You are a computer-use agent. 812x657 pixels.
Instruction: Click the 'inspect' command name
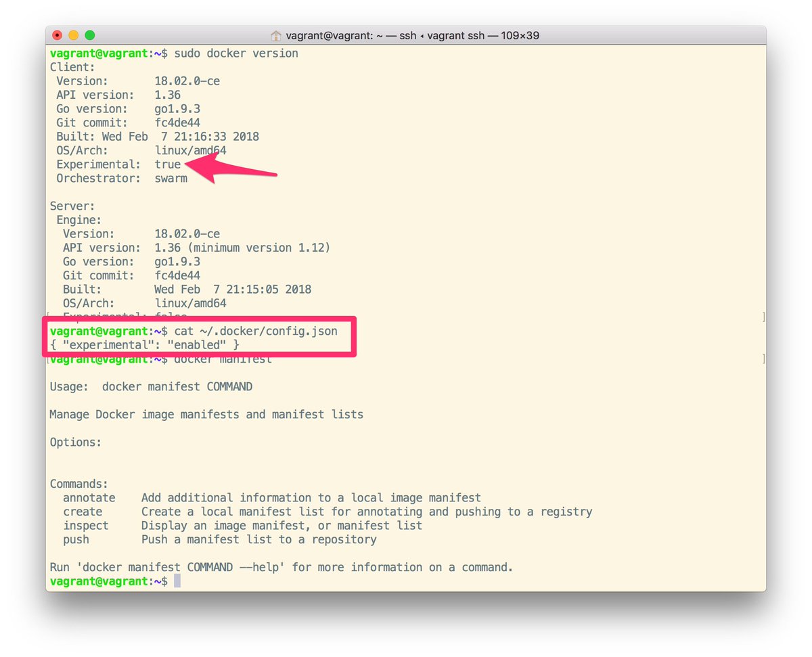coord(86,525)
